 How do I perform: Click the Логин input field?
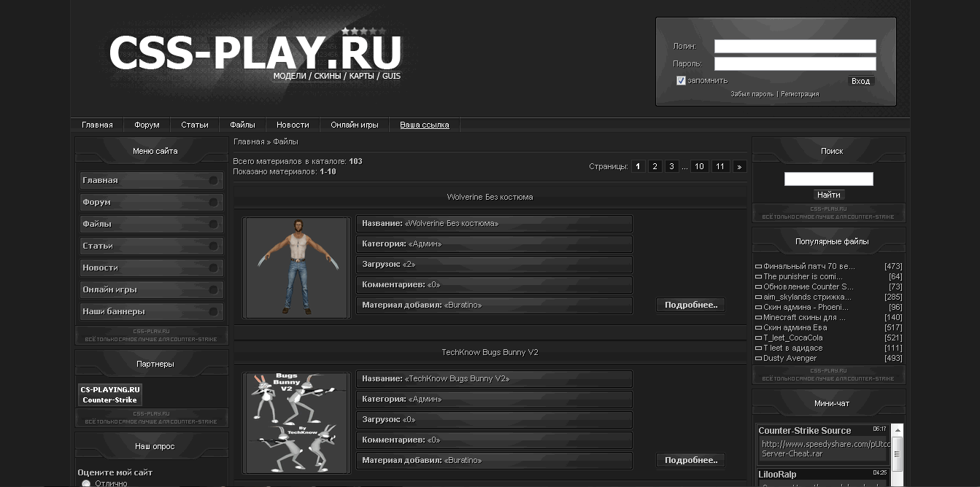click(795, 47)
